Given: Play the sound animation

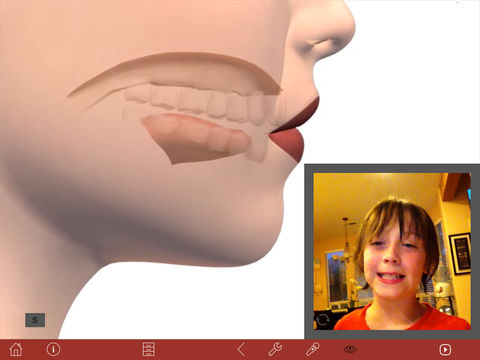Looking at the screenshot, I should click(x=445, y=349).
